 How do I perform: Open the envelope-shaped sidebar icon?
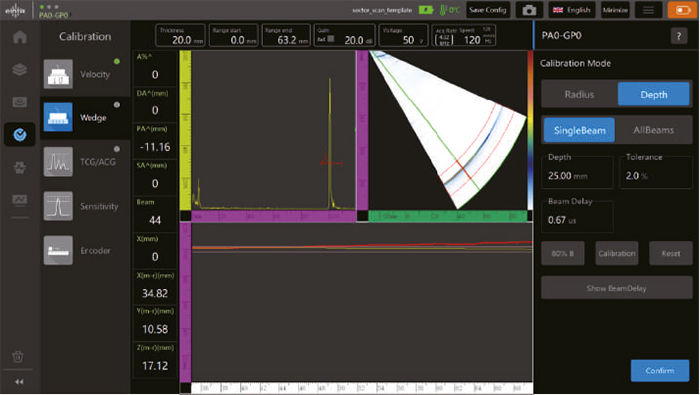coord(20,102)
